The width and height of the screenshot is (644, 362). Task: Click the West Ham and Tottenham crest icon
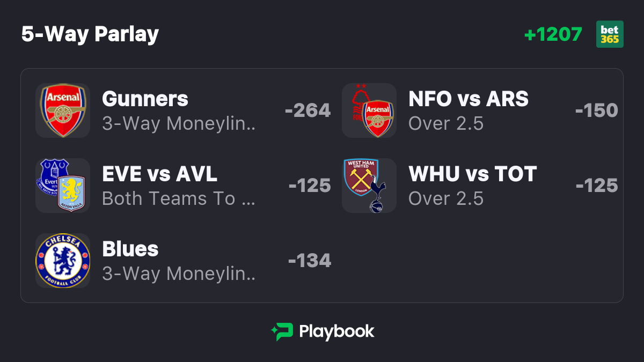point(369,186)
